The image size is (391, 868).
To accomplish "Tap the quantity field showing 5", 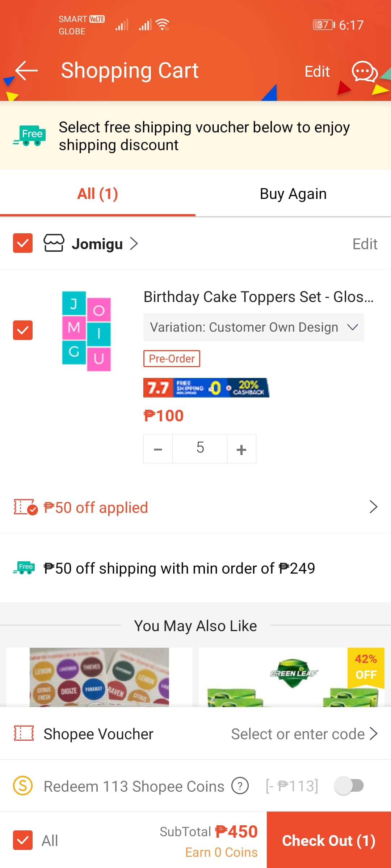I will [200, 449].
